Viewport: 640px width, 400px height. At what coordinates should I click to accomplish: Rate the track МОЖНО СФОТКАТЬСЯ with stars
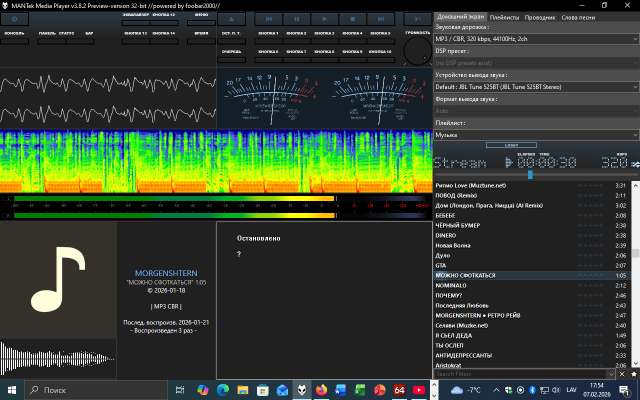(x=590, y=276)
